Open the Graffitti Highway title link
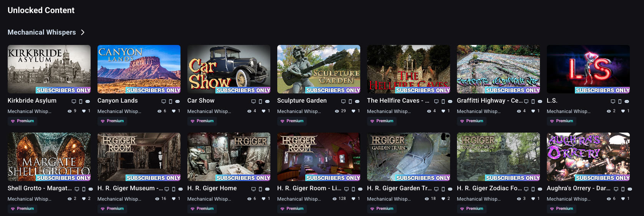 [x=490, y=100]
